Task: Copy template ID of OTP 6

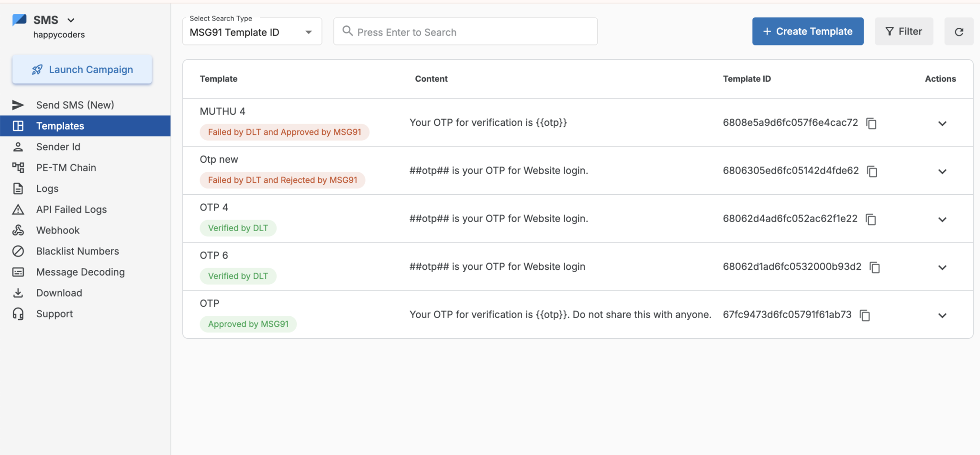Action: 875,267
